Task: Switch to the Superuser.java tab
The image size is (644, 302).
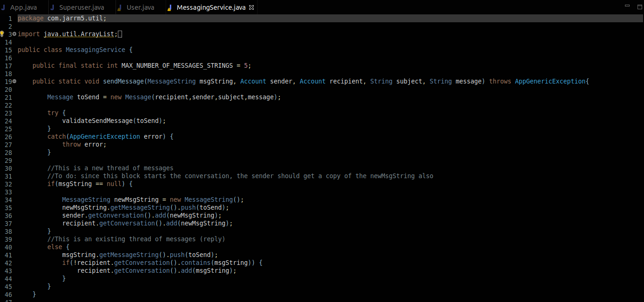Action: [81, 8]
